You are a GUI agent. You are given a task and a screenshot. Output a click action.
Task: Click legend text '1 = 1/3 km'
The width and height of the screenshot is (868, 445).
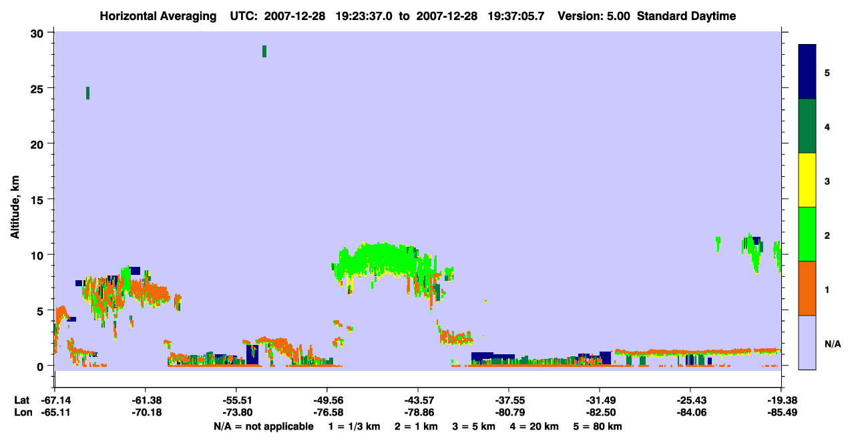[x=356, y=426]
